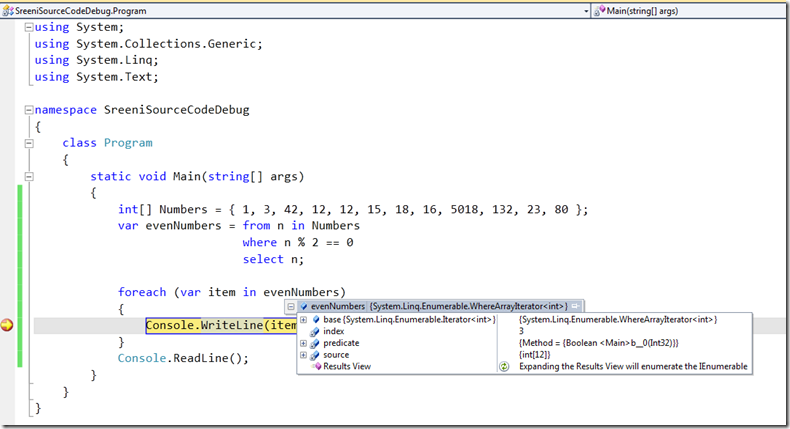This screenshot has width=790, height=429.
Task: Click the Results View icon
Action: pyautogui.click(x=316, y=367)
